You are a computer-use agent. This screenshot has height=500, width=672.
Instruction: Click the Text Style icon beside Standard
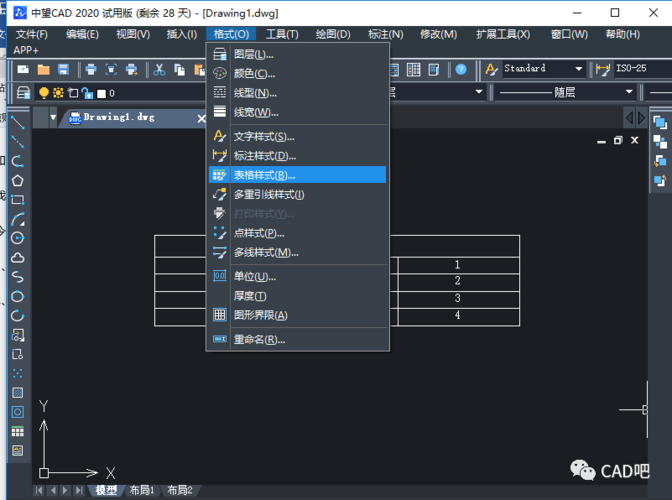coord(491,69)
